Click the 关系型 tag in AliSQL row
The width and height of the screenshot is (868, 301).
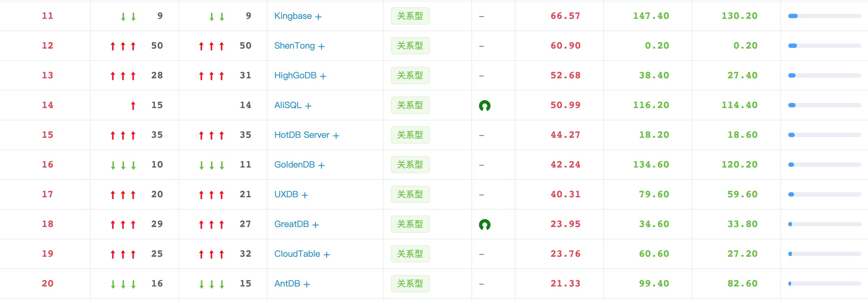[410, 105]
